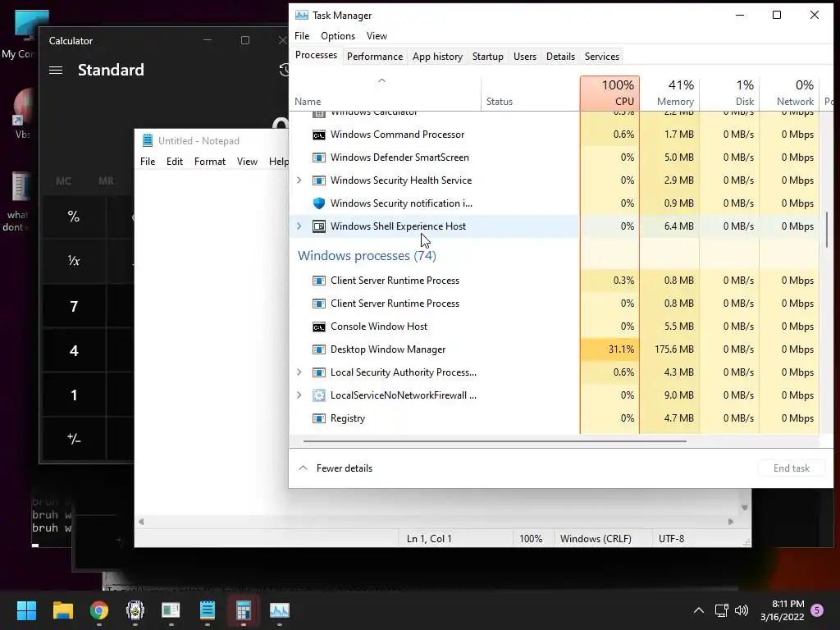840x630 pixels.
Task: Click the Calculator 7 key
Action: pos(74,307)
